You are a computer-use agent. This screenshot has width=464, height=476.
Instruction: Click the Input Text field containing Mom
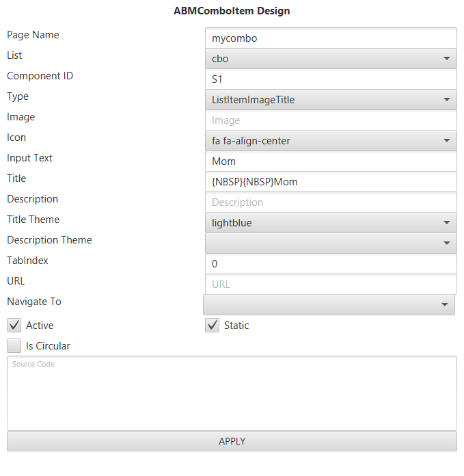[330, 161]
